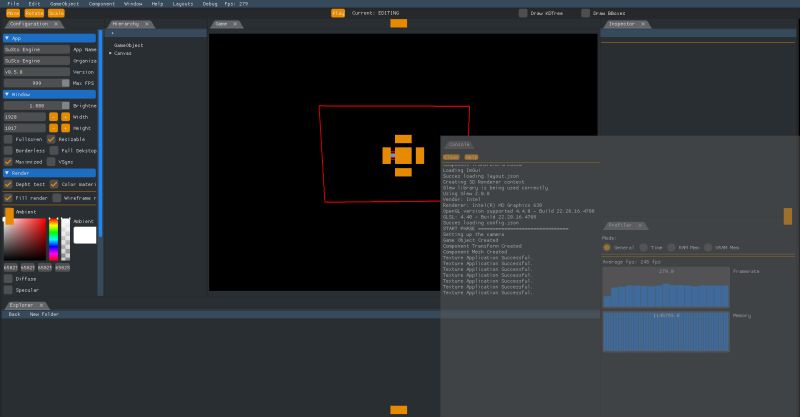This screenshot has width=800, height=417.
Task: Click the Play button
Action: click(x=338, y=13)
